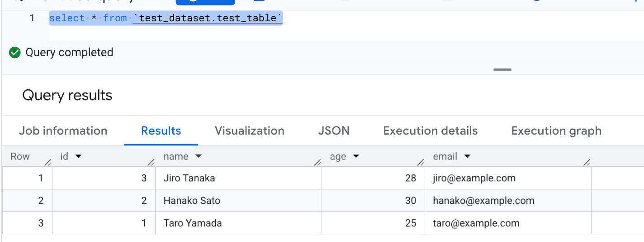Click the green Query completed checkmark icon
Screen dimensions: 644x242
[x=15, y=53]
